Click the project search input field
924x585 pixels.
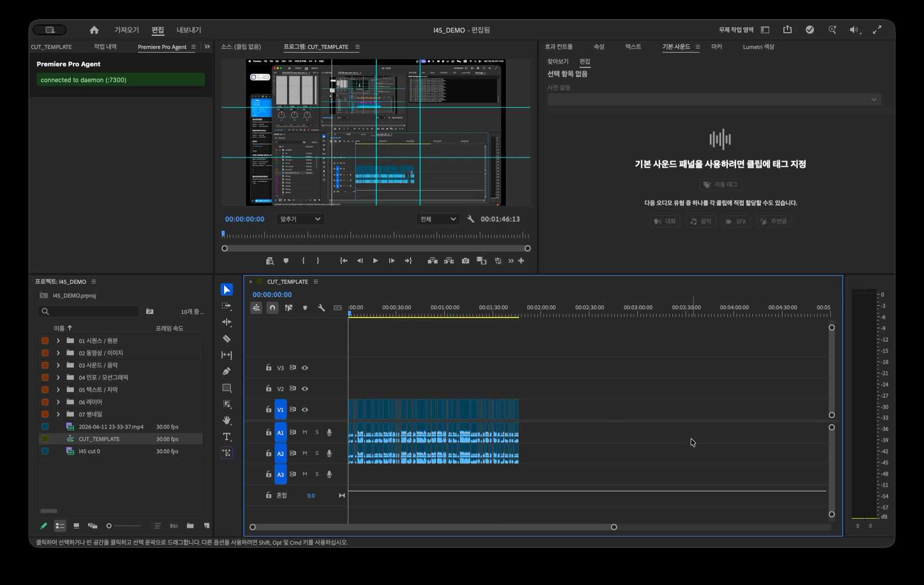point(89,311)
